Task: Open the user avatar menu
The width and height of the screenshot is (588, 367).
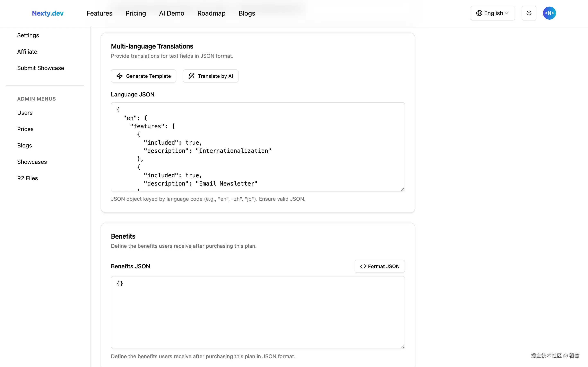Action: tap(549, 13)
